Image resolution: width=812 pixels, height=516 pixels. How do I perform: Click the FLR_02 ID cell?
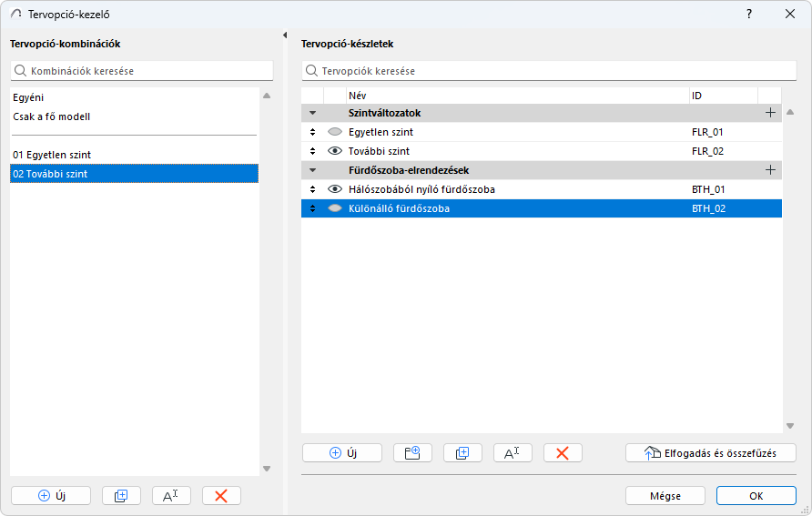point(708,151)
